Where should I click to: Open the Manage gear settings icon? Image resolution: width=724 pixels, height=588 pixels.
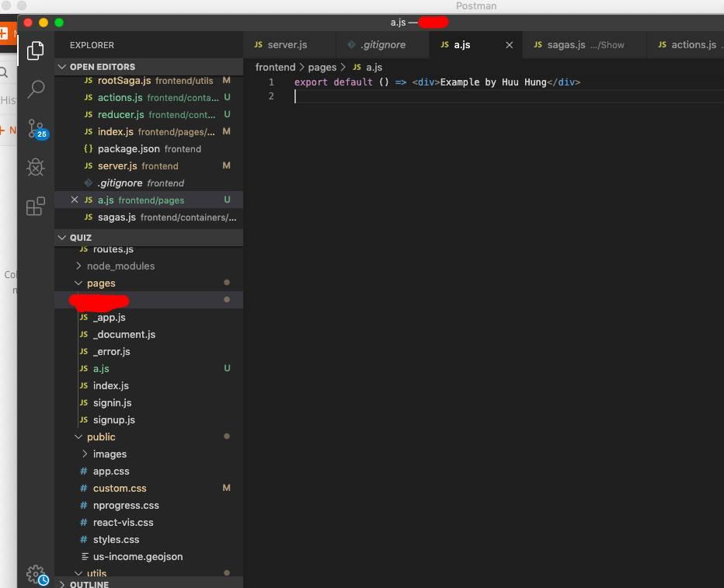(37, 575)
